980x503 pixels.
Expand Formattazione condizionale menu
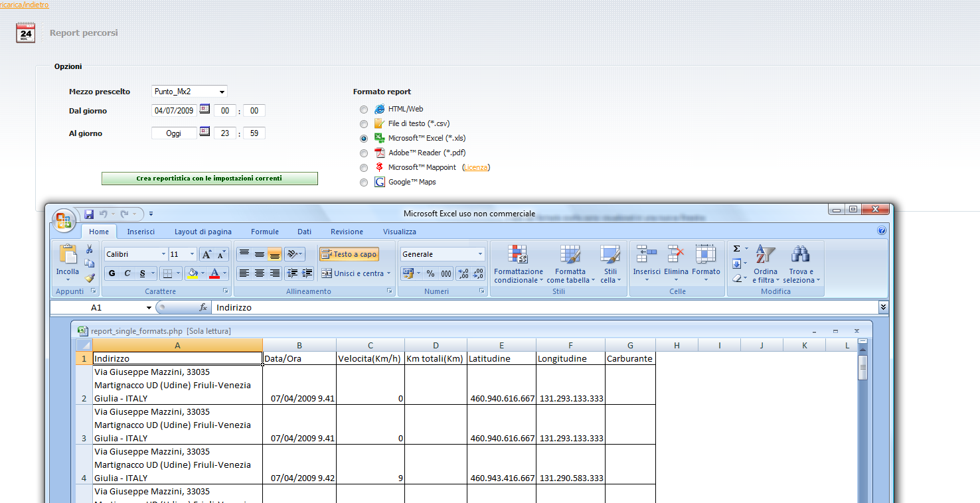[518, 264]
